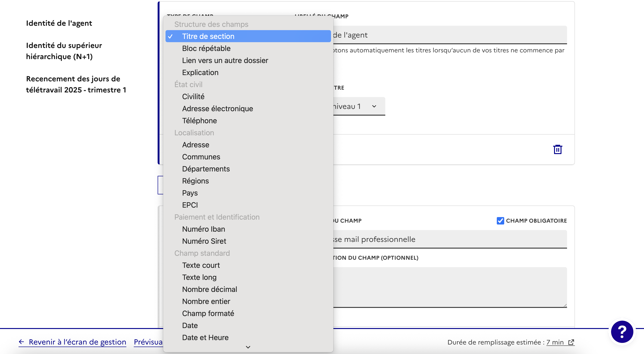The height and width of the screenshot is (354, 644).
Task: Select Date et Heure option
Action: click(x=205, y=337)
